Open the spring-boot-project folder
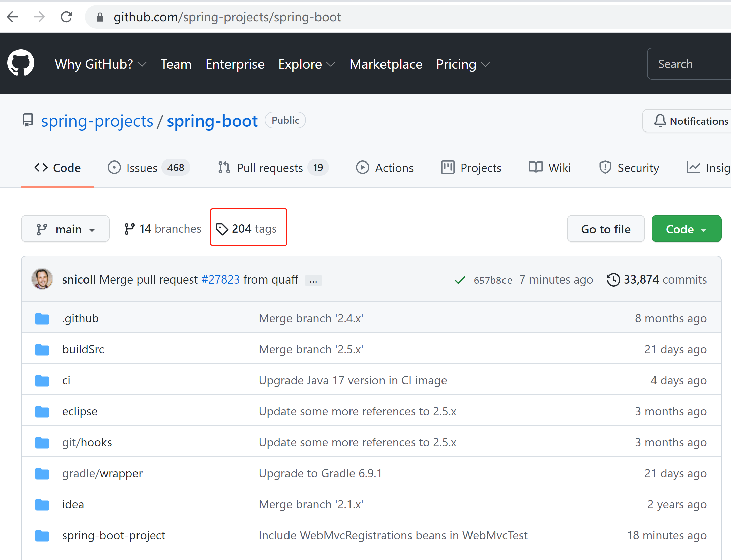This screenshot has height=560, width=731. pos(114,536)
